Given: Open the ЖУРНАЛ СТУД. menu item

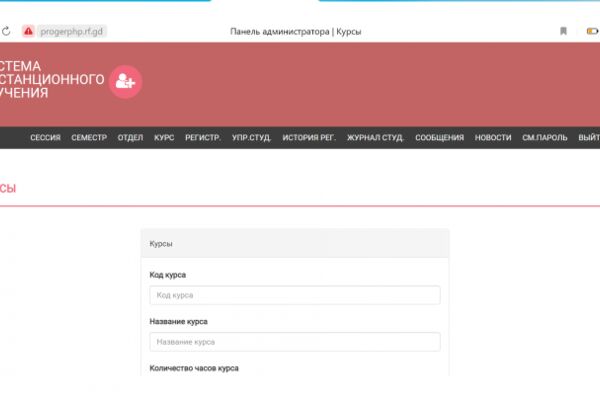Looking at the screenshot, I should [x=375, y=137].
